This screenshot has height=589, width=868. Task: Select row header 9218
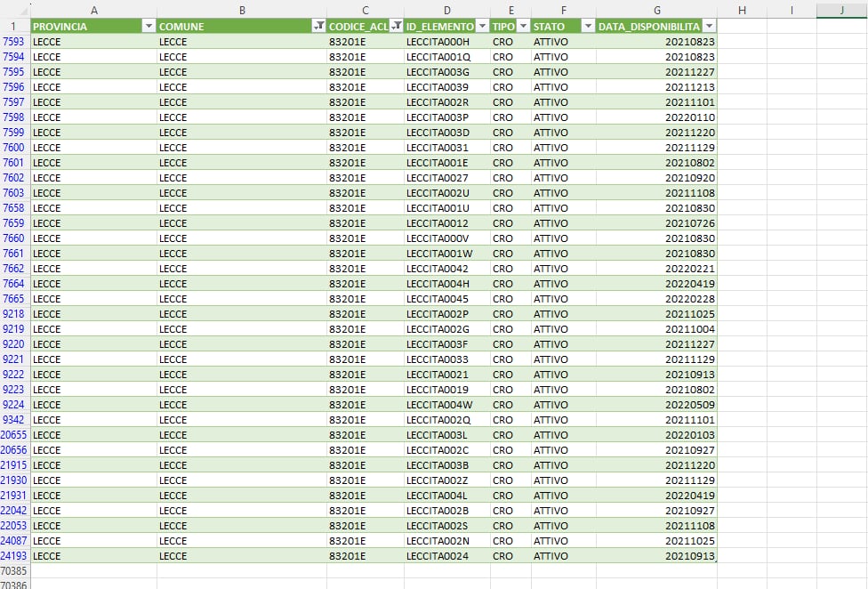[x=15, y=314]
